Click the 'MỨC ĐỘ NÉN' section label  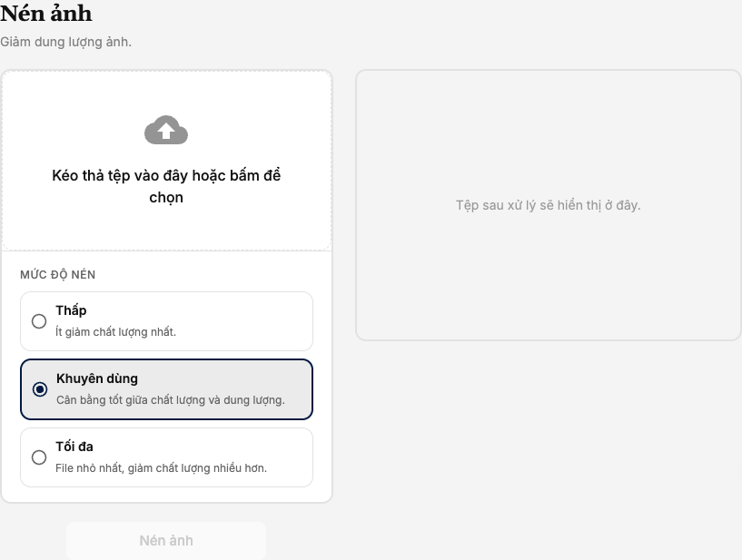click(58, 275)
